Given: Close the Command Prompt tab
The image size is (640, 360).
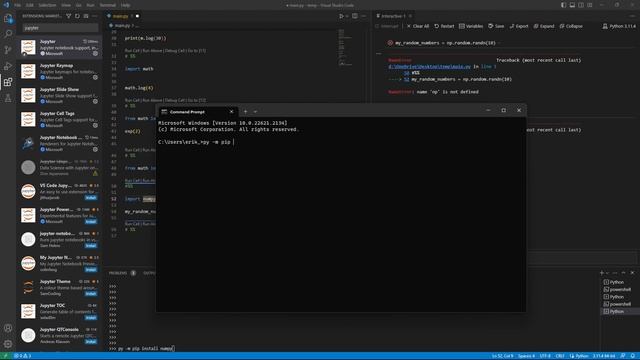Looking at the screenshot, I should (231, 111).
